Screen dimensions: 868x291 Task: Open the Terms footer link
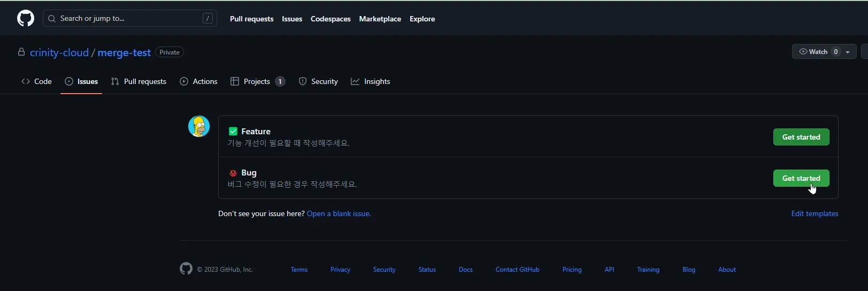coord(299,270)
